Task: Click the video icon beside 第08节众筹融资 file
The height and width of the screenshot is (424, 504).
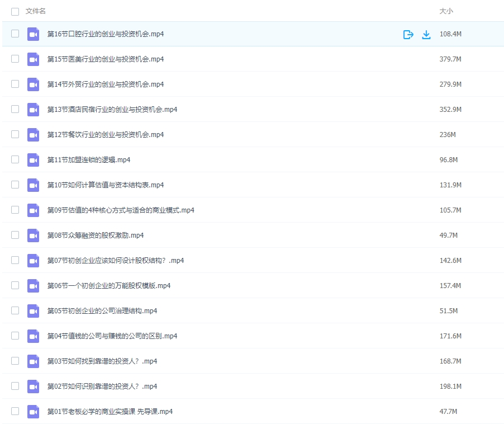Action: 33,235
